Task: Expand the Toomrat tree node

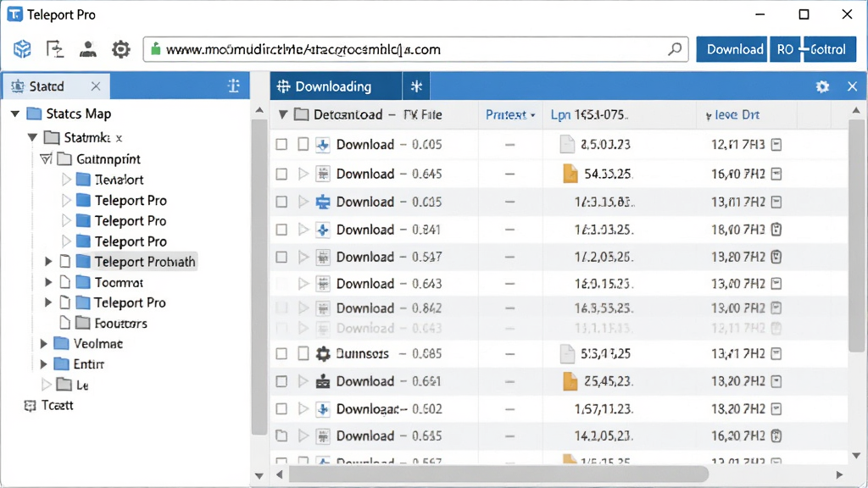Action: tap(48, 282)
